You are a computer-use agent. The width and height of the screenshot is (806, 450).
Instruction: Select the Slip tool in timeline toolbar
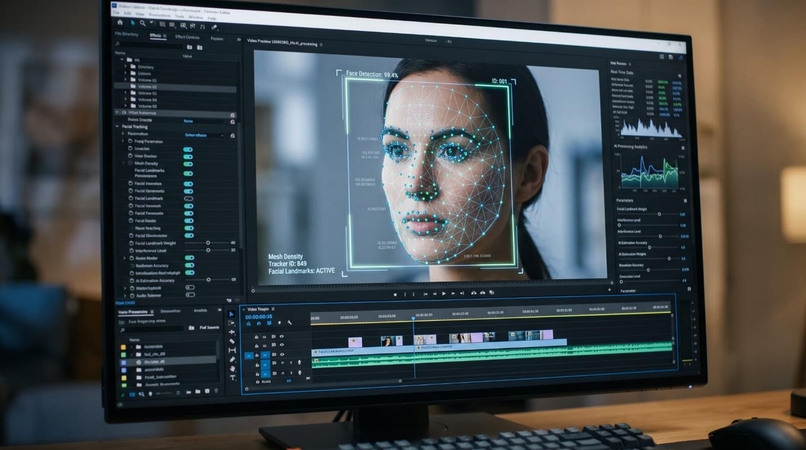pyautogui.click(x=232, y=350)
